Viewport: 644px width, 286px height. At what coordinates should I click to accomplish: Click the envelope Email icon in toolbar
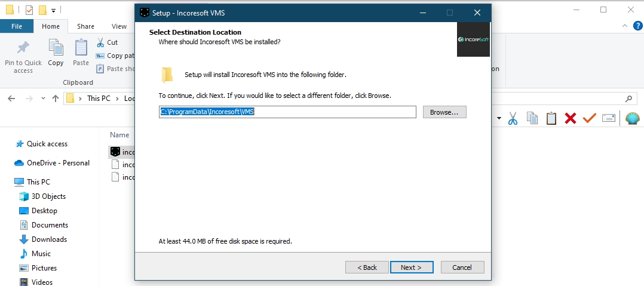(x=609, y=119)
